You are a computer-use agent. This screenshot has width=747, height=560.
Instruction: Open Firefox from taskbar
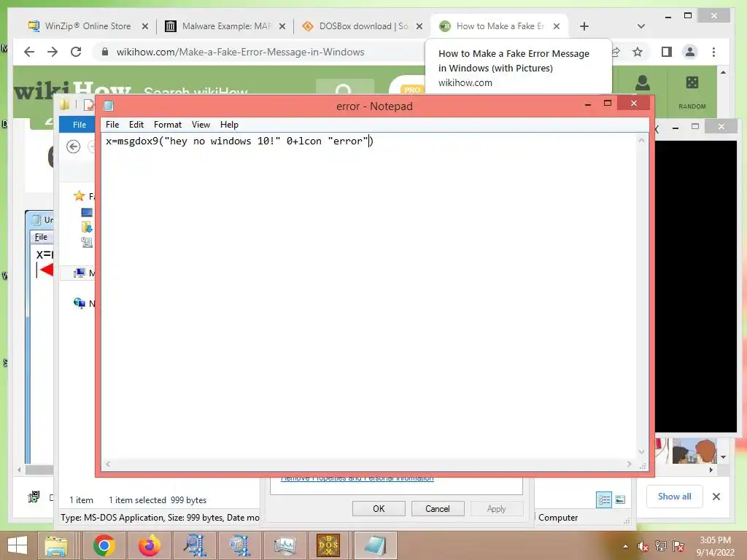[x=149, y=545]
